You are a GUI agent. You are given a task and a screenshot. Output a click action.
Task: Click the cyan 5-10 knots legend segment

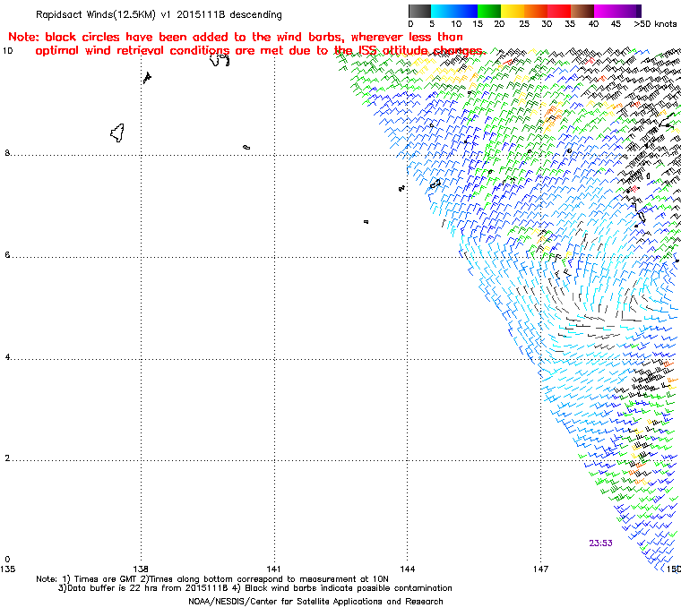(443, 11)
